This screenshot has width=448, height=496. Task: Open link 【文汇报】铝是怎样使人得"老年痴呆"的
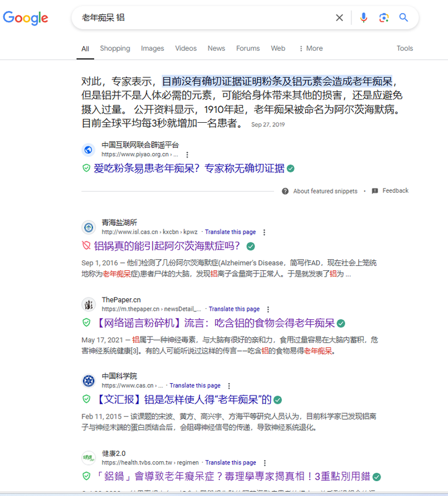183,399
